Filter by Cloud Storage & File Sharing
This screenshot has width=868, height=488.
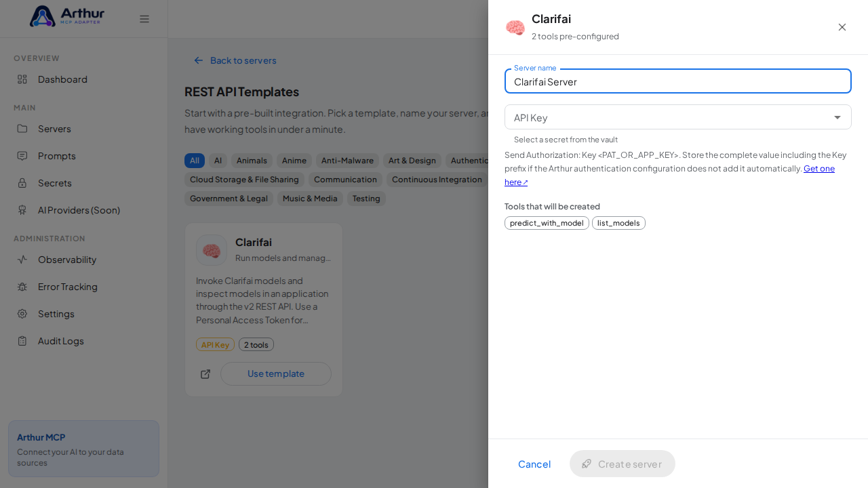244,180
